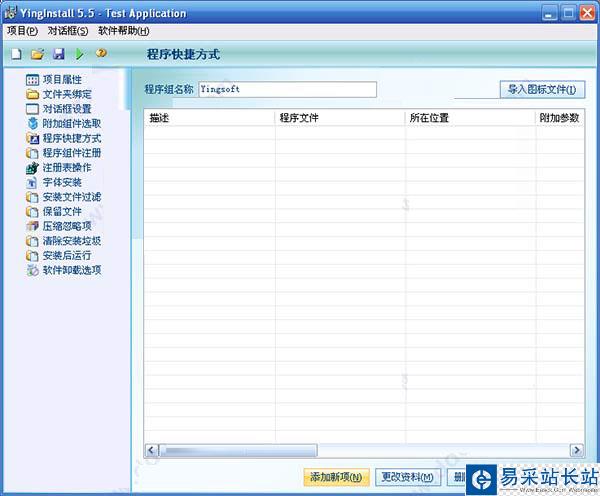Click the 附加组件选取 icon
This screenshot has width=600, height=496.
[x=33, y=124]
